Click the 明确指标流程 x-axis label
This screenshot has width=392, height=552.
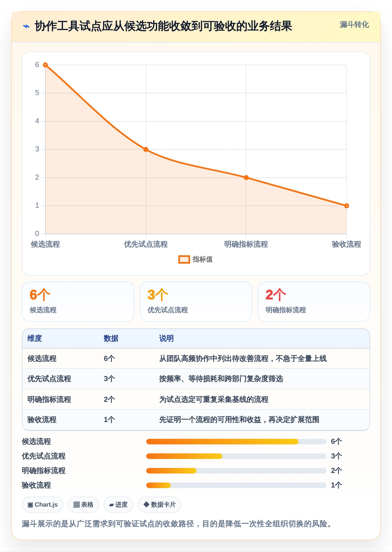[246, 244]
